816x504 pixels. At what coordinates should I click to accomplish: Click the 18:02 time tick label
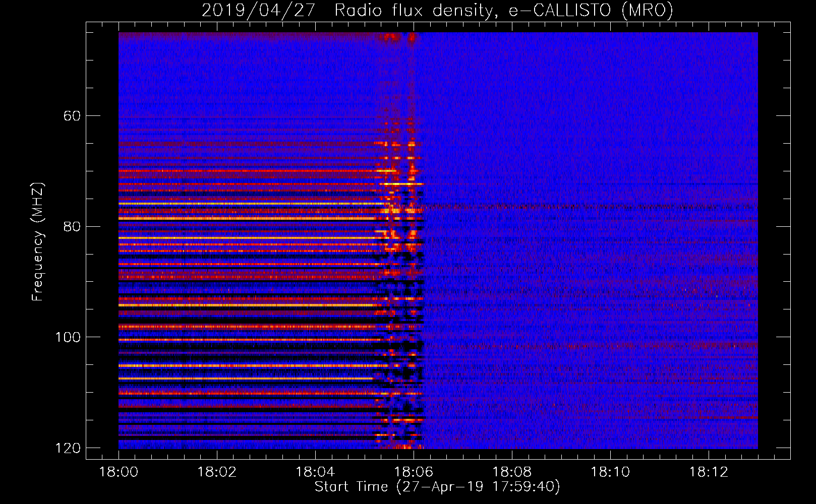coord(217,472)
